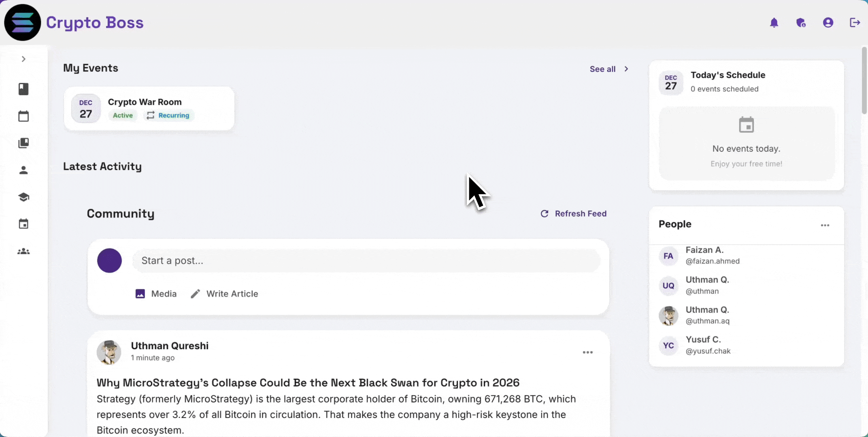Screen dimensions: 868x437
Task: Open the book icon in sidebar
Action: (23, 89)
